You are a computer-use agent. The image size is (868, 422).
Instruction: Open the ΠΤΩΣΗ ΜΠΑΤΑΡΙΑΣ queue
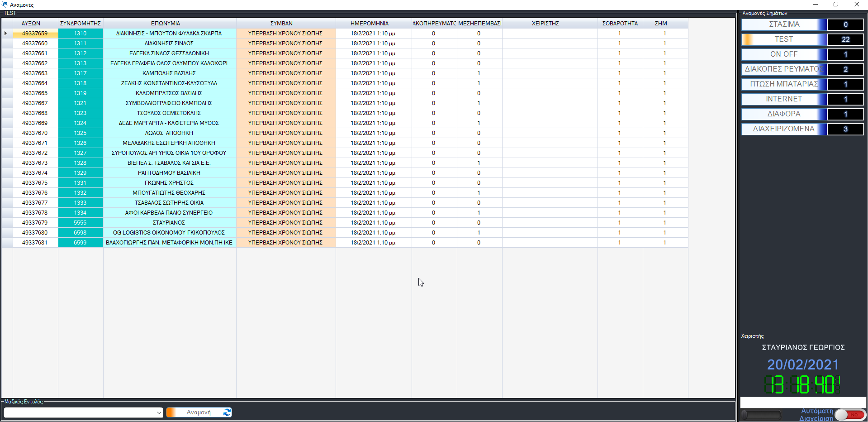(x=783, y=84)
